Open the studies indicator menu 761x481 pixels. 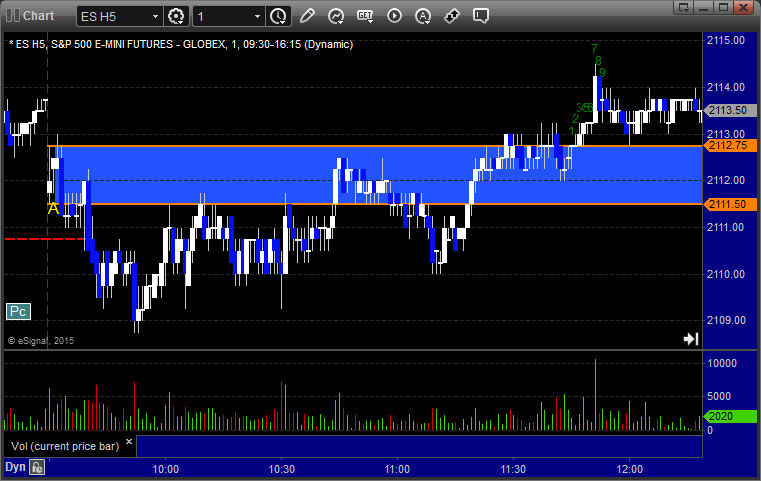click(336, 16)
